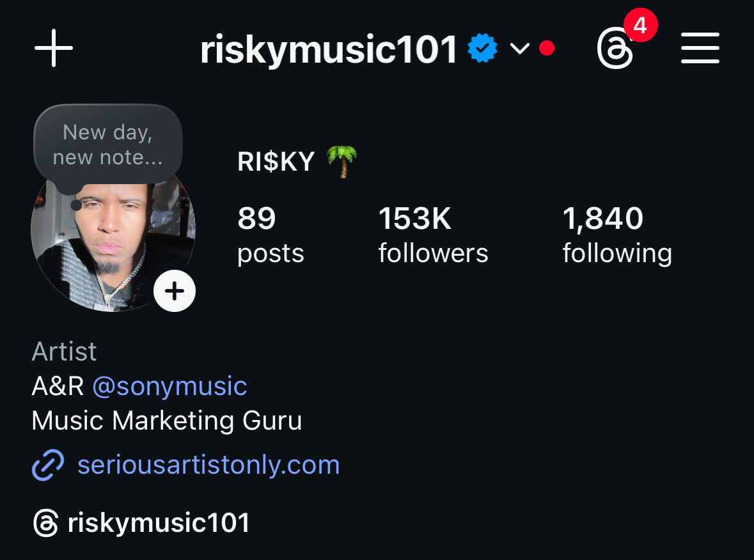
Task: Visit seriousartistonly.com
Action: [x=207, y=465]
